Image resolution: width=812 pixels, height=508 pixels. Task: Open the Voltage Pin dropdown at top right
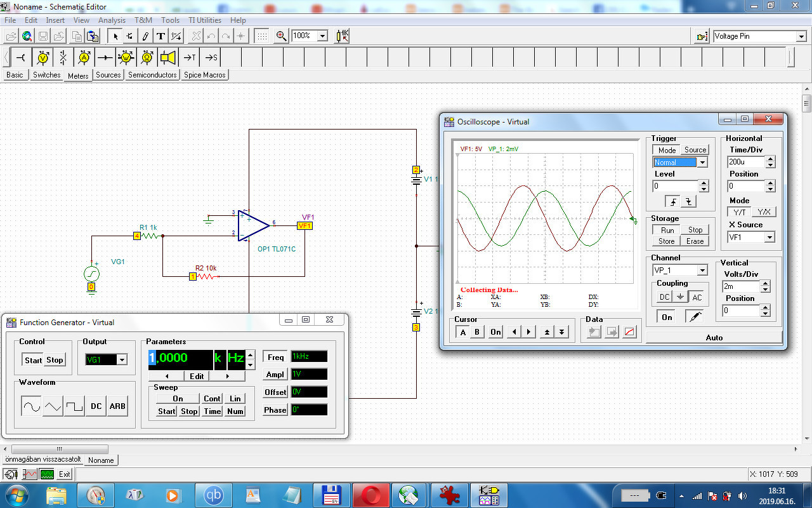tap(801, 37)
